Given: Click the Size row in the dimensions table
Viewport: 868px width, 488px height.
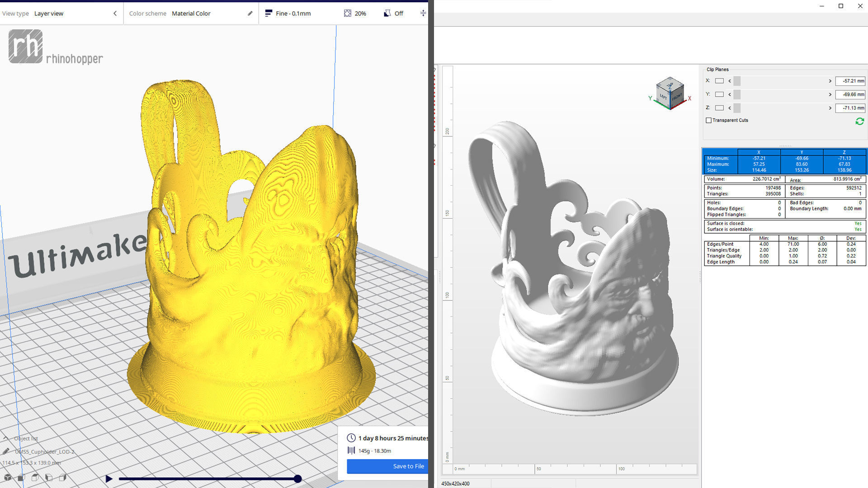Looking at the screenshot, I should pos(784,170).
